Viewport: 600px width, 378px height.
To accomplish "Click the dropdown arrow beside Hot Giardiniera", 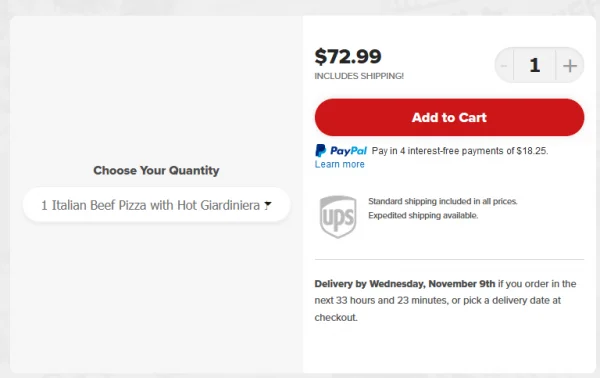I will tap(268, 205).
